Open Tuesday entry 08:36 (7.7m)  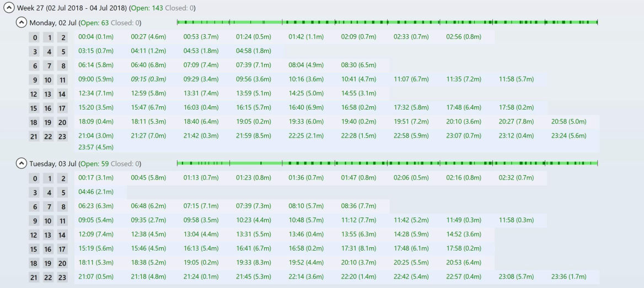click(x=358, y=207)
